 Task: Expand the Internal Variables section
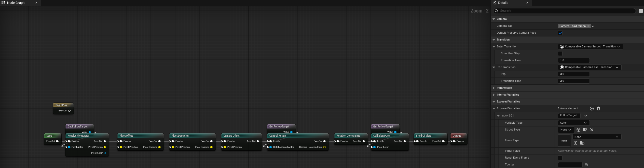494,95
